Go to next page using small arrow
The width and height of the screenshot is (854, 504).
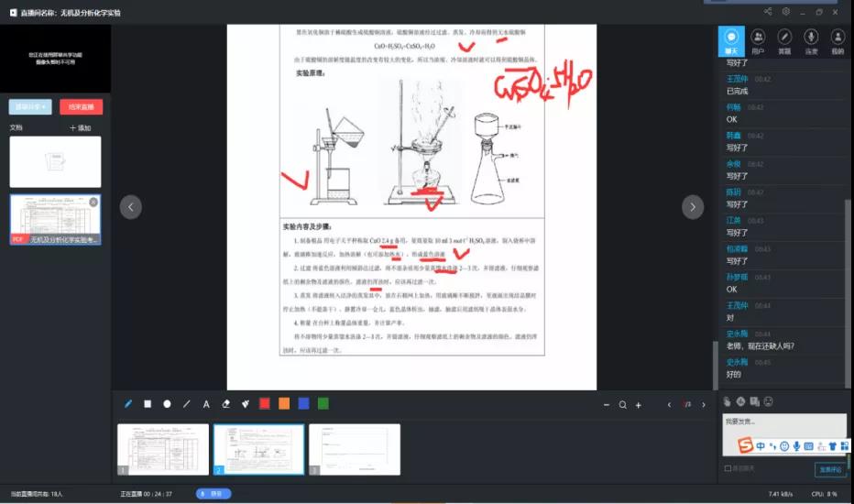tap(704, 405)
